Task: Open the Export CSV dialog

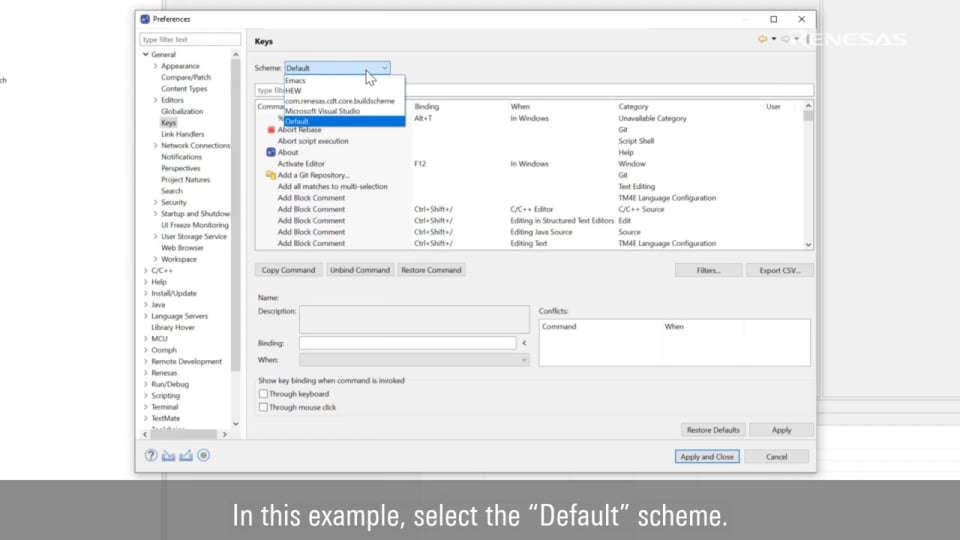Action: pos(779,270)
